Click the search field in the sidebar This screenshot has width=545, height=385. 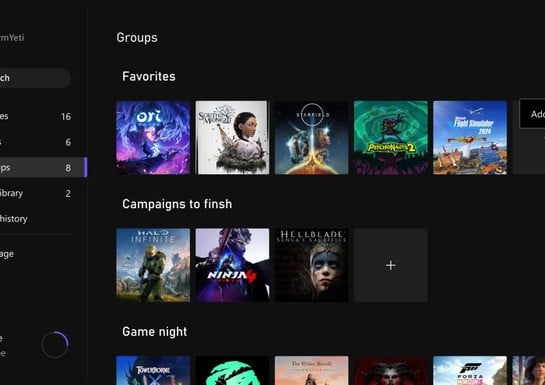pos(35,78)
